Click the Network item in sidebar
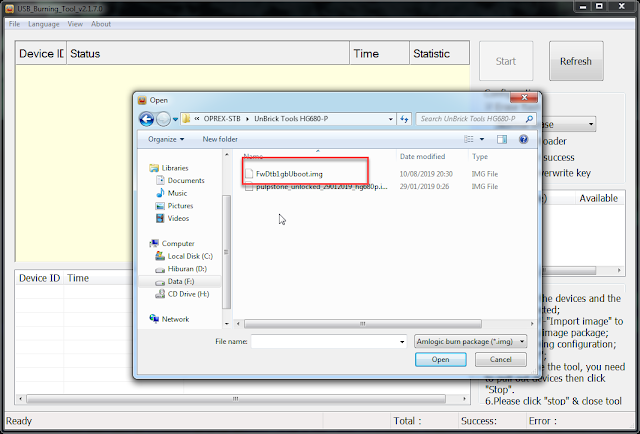This screenshot has height=434, width=640. (175, 319)
